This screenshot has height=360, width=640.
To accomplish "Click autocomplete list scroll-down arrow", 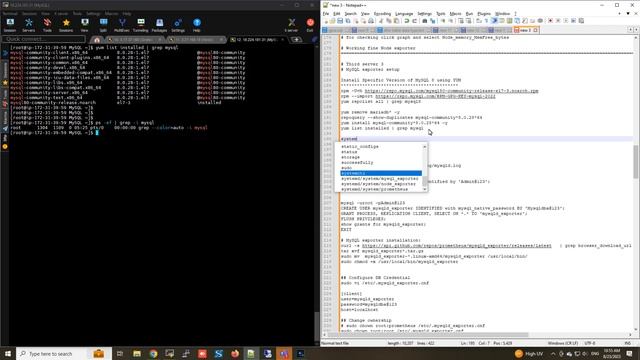I will [x=425, y=189].
